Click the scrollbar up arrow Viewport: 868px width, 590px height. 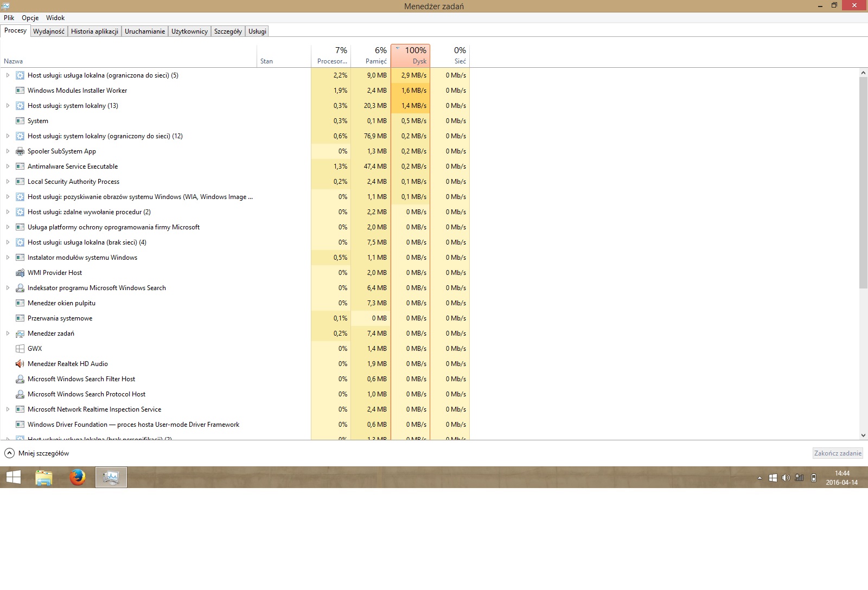(x=863, y=73)
